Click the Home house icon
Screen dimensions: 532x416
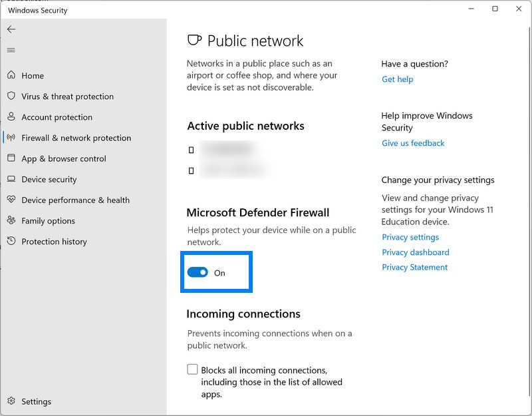pos(11,75)
